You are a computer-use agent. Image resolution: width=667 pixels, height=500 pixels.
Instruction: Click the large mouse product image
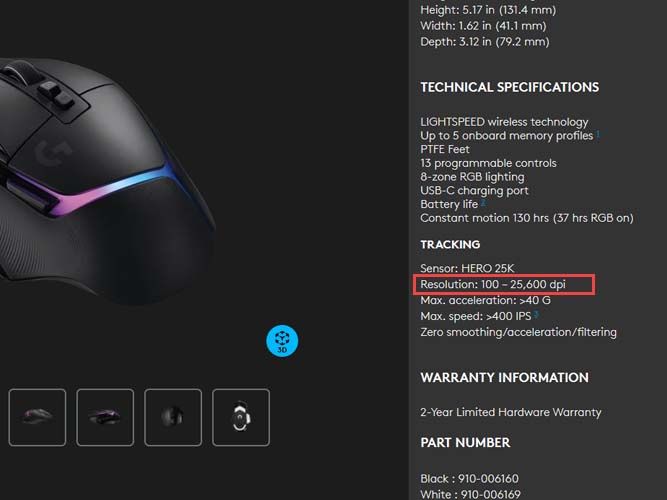tap(106, 181)
